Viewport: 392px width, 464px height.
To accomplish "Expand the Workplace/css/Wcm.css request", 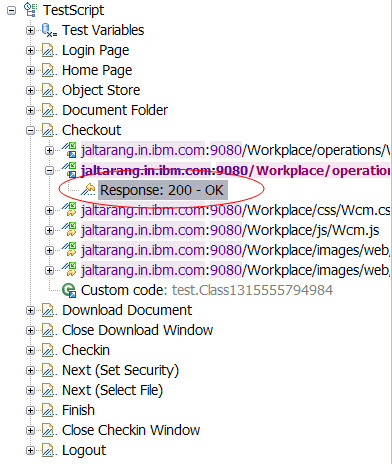I will click(x=49, y=210).
